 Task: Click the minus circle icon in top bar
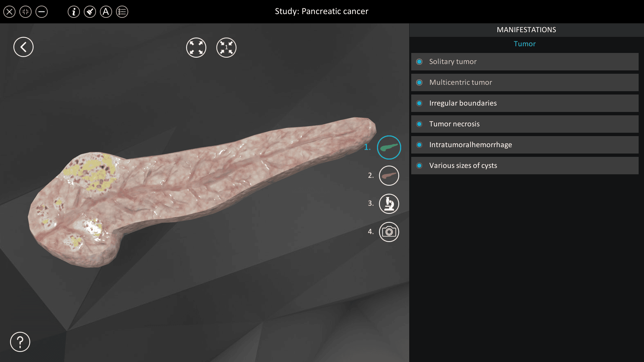coord(42,12)
